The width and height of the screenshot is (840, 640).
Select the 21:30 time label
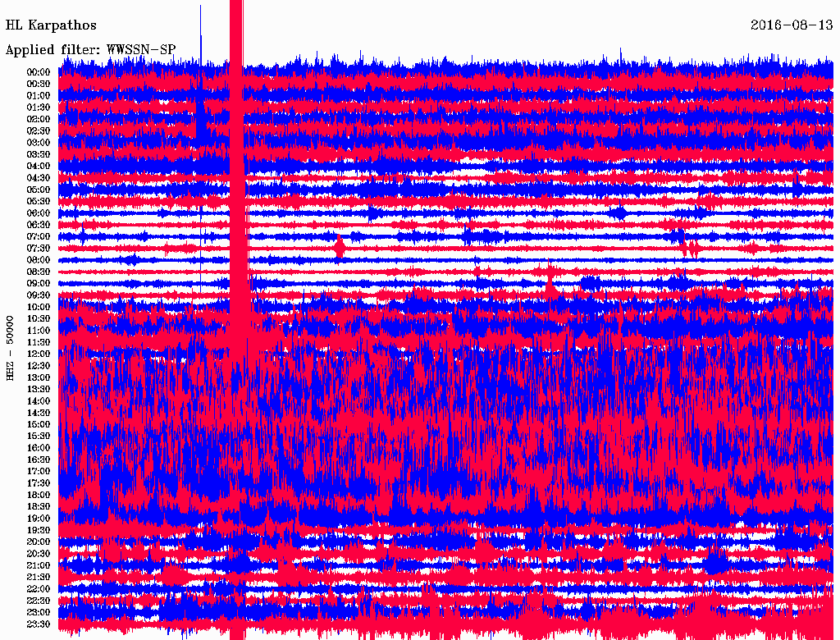click(39, 578)
